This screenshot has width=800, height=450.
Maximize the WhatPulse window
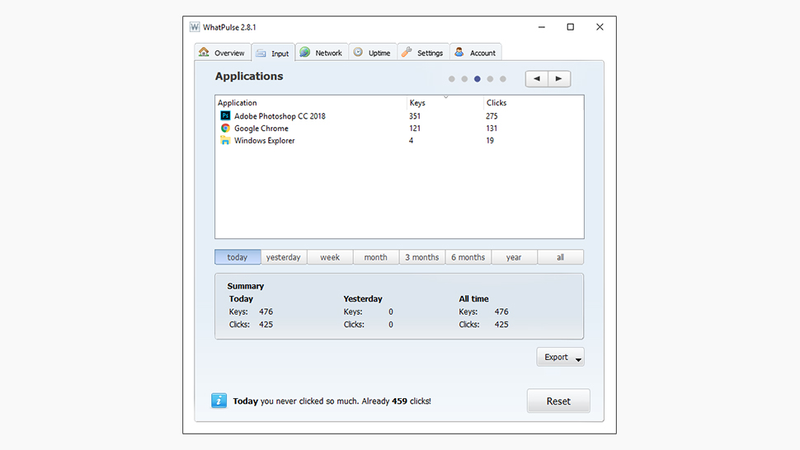[x=570, y=27]
